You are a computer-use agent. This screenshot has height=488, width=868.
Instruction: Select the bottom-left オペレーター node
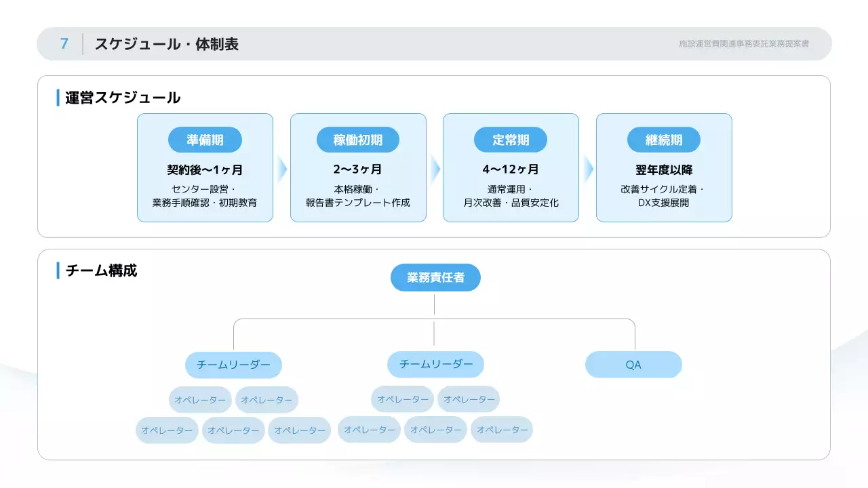pos(167,430)
